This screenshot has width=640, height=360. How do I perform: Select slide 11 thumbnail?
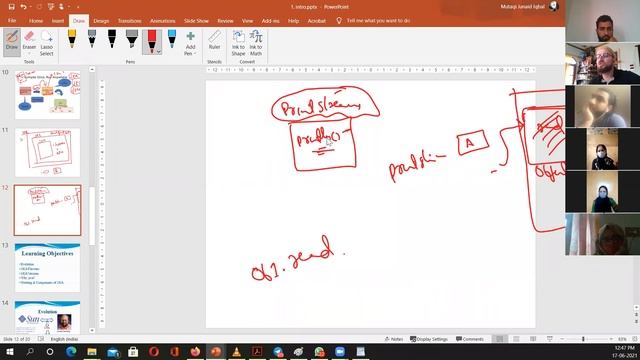tap(47, 153)
